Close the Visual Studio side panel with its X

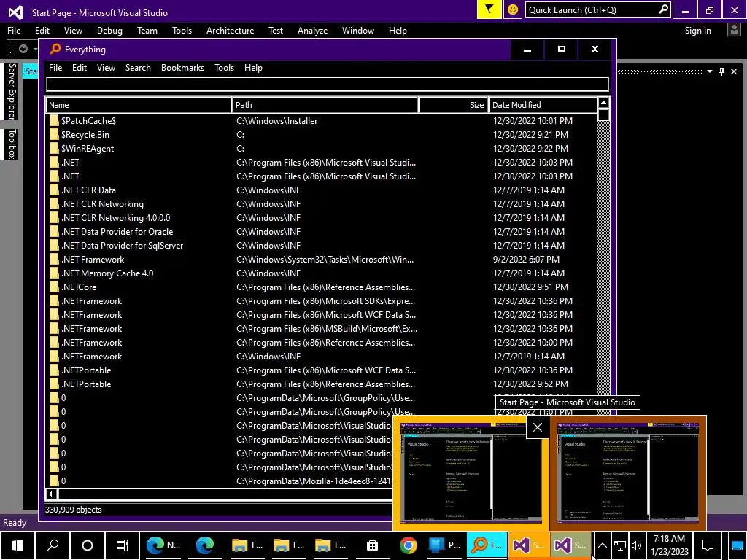point(734,71)
